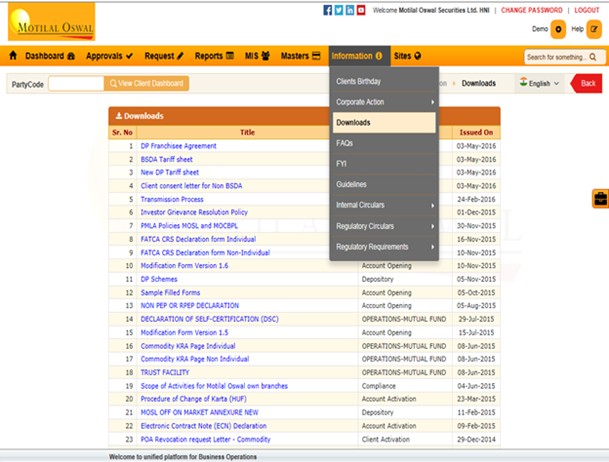The height and width of the screenshot is (462, 609).
Task: Open the Dashboard menu
Action: pyautogui.click(x=50, y=56)
